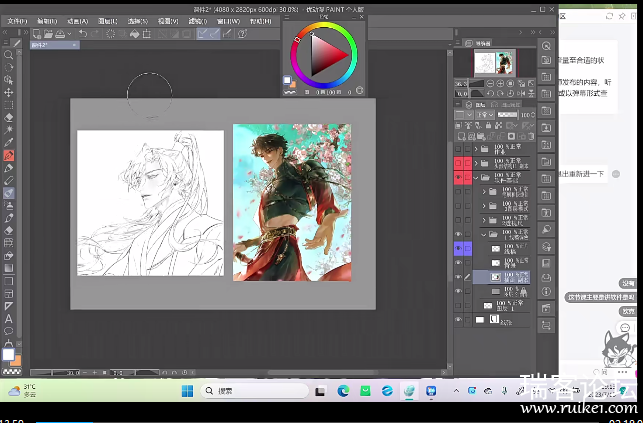Click the canvas horizontal scrollbar

point(322,373)
